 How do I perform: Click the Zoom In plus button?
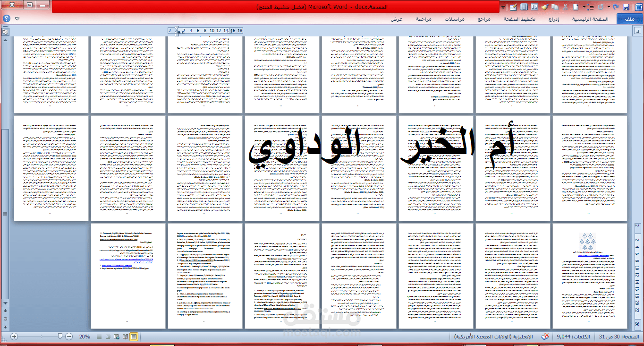pyautogui.click(x=15, y=337)
